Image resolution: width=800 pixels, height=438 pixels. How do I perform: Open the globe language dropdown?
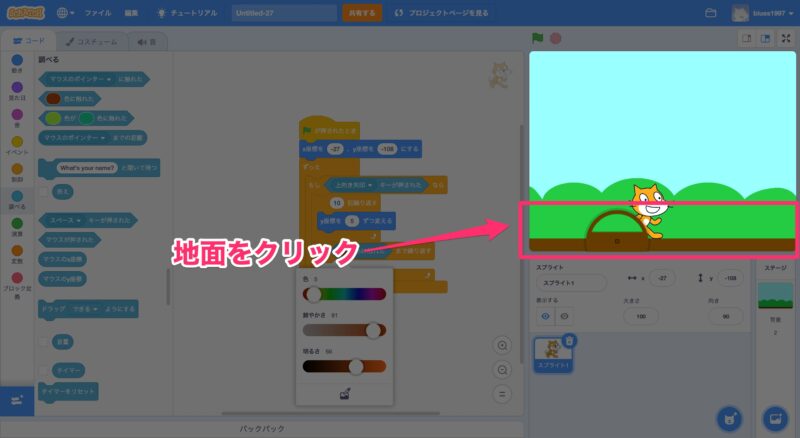(67, 13)
